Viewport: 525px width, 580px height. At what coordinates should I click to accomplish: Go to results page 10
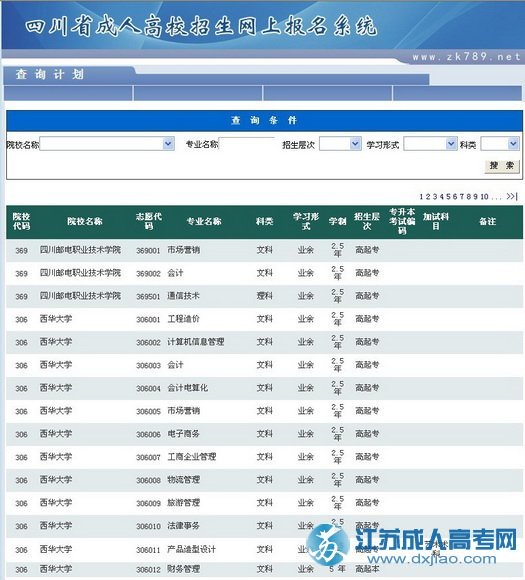(484, 196)
